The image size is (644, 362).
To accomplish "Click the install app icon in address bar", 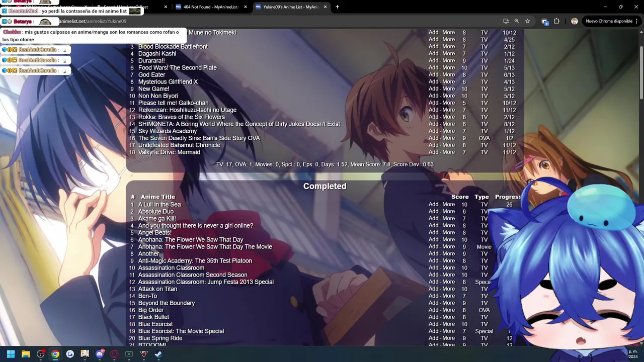I will coord(506,21).
